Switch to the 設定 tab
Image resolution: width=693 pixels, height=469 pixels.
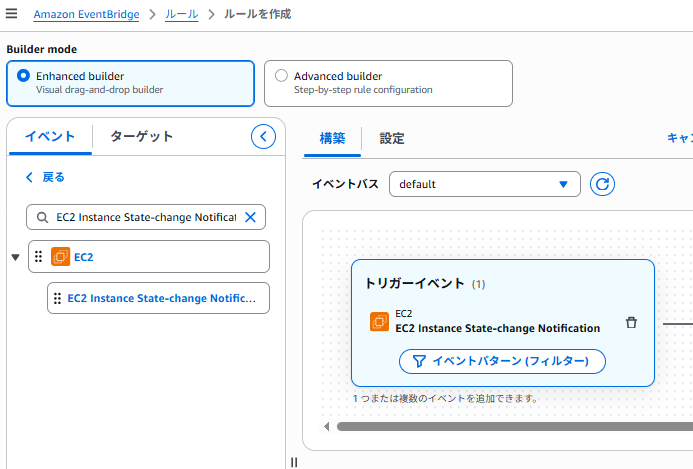[392, 138]
